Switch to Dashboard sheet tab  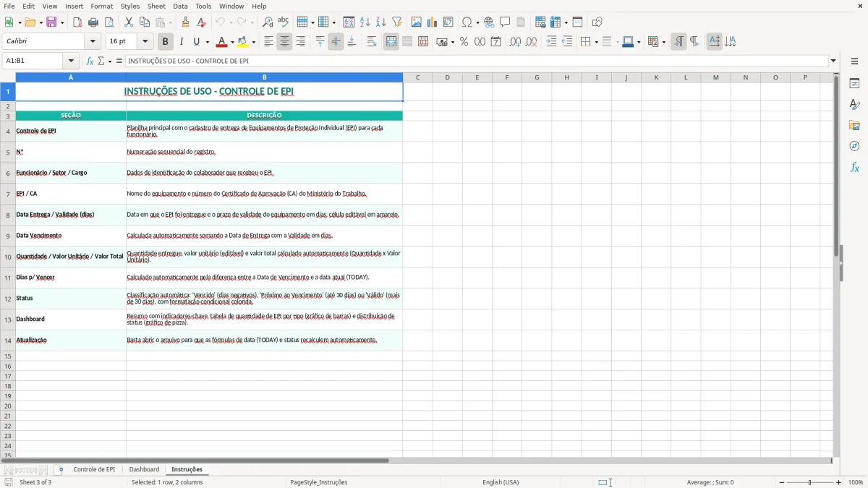click(x=144, y=470)
